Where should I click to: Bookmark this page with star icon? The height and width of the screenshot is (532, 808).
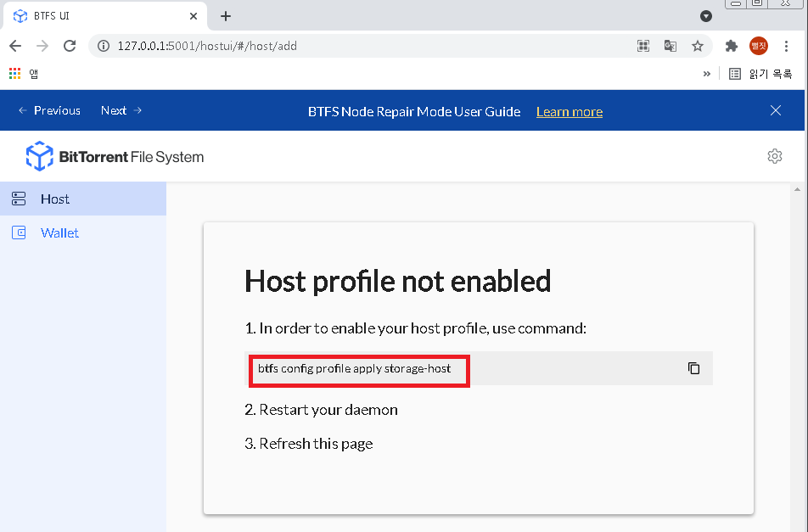click(x=697, y=46)
